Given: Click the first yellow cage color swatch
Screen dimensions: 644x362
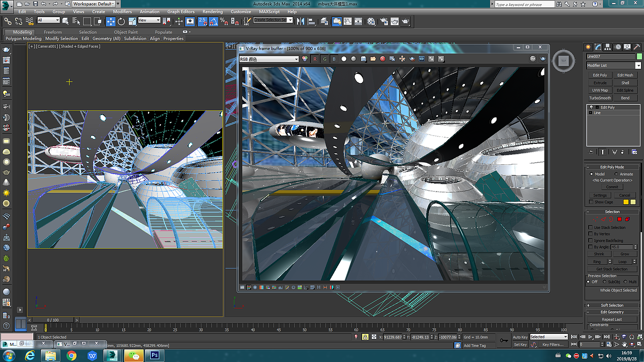Looking at the screenshot, I should pyautogui.click(x=626, y=202).
